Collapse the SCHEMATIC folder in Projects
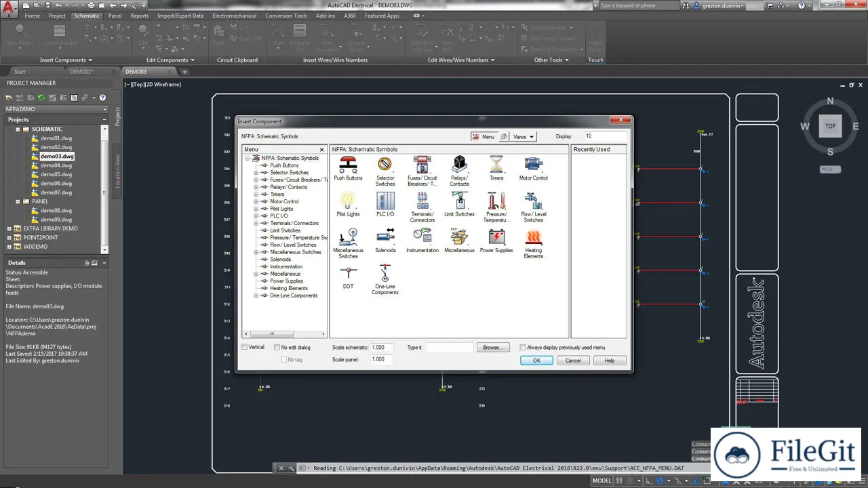Viewport: 868px width, 488px height. (18, 129)
